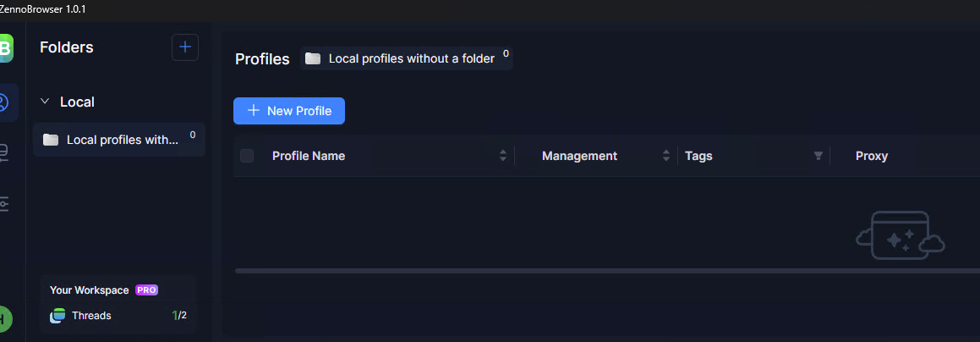Add a new folder with plus icon
The width and height of the screenshot is (980, 342).
[185, 47]
